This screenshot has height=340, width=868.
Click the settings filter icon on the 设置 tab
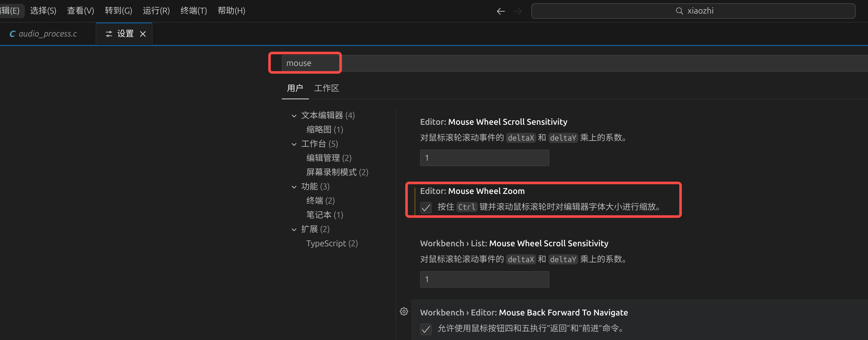(x=109, y=34)
